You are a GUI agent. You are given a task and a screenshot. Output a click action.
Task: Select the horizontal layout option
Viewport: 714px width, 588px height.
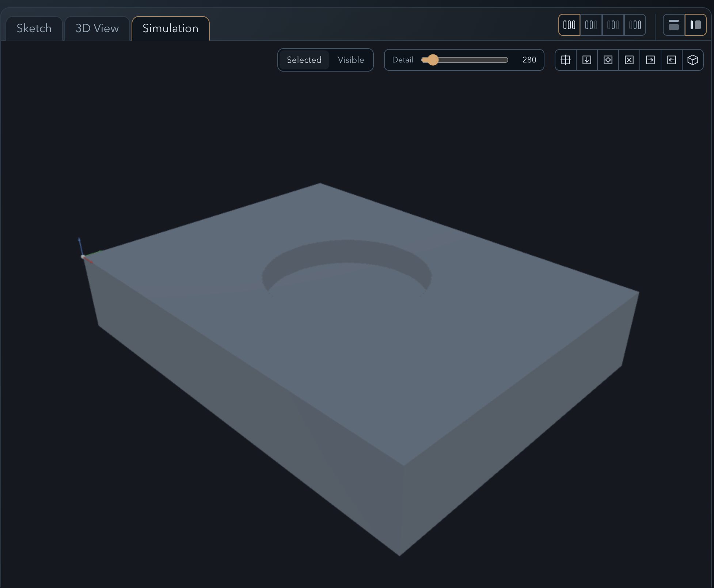[x=673, y=25]
